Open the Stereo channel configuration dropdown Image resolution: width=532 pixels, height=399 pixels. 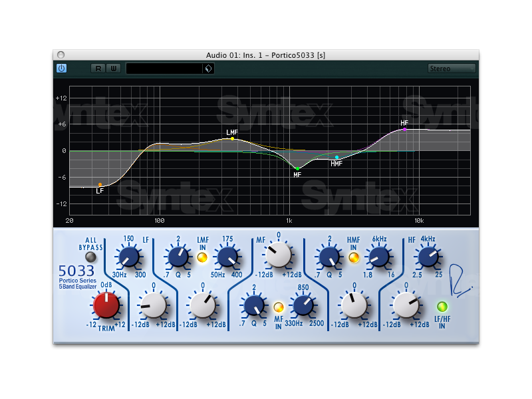point(451,68)
